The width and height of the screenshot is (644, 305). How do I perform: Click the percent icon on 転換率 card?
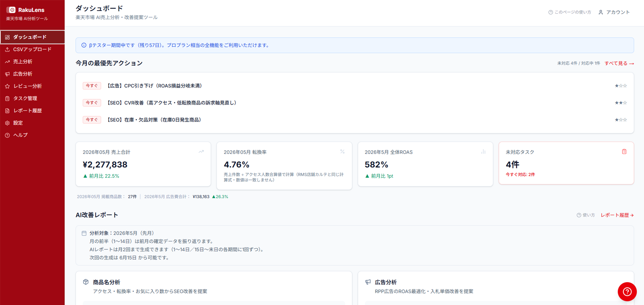click(x=342, y=151)
